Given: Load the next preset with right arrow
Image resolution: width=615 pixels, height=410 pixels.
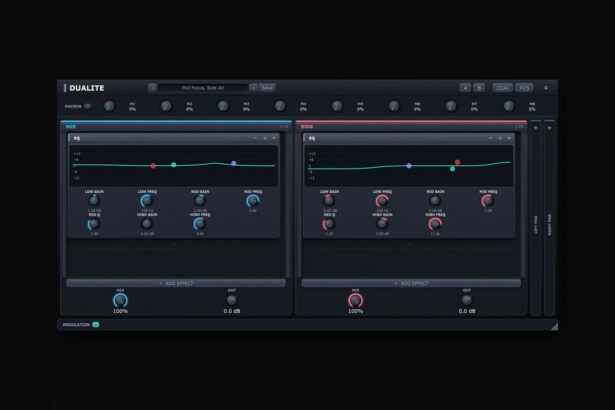Looking at the screenshot, I should click(x=253, y=88).
